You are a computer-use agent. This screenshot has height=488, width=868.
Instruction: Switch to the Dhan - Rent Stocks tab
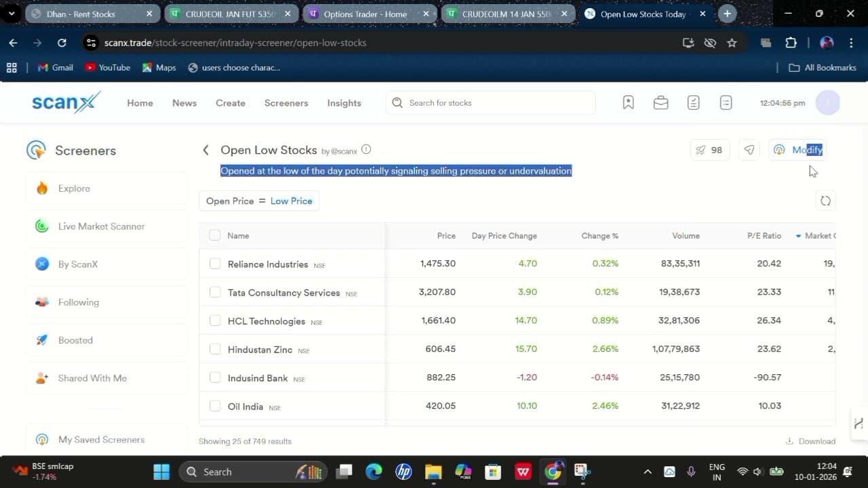point(92,14)
